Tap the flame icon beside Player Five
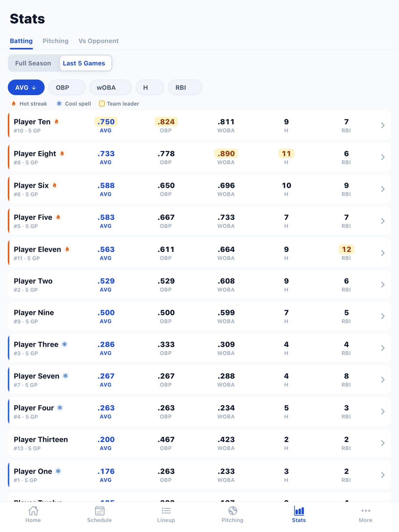This screenshot has width=399, height=532. (x=58, y=217)
